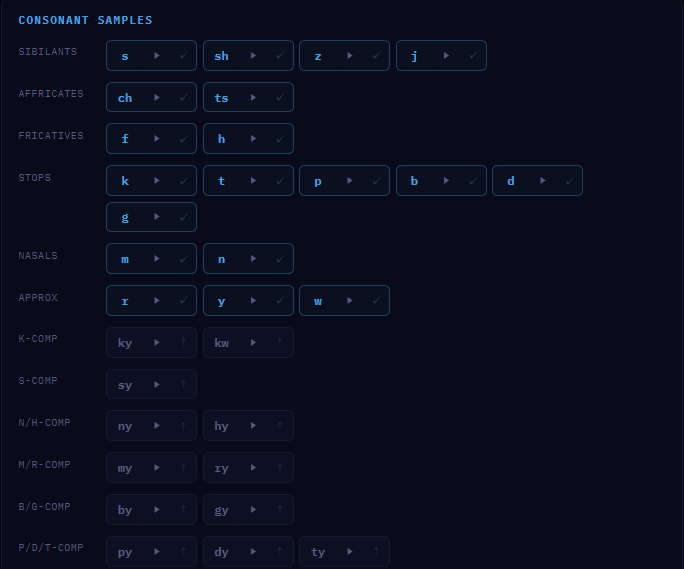Image resolution: width=684 pixels, height=569 pixels.
Task: Play the 's' sibilant sample
Action: coord(157,56)
